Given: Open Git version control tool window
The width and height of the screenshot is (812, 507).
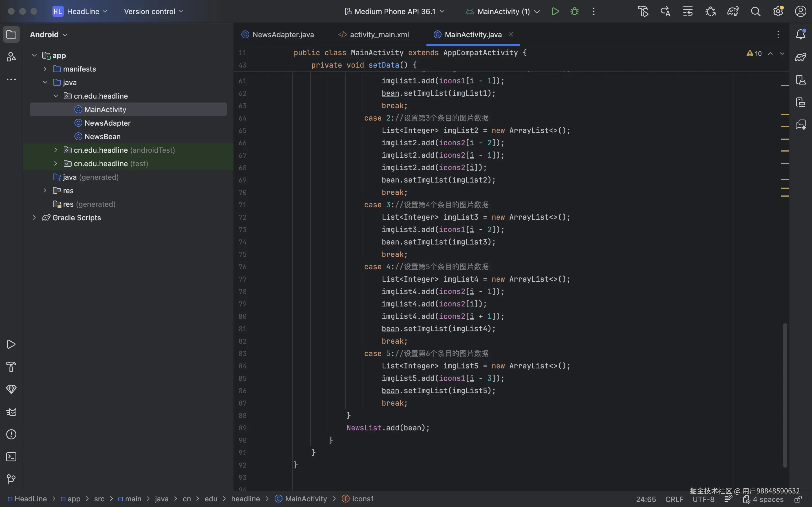Looking at the screenshot, I should (11, 479).
